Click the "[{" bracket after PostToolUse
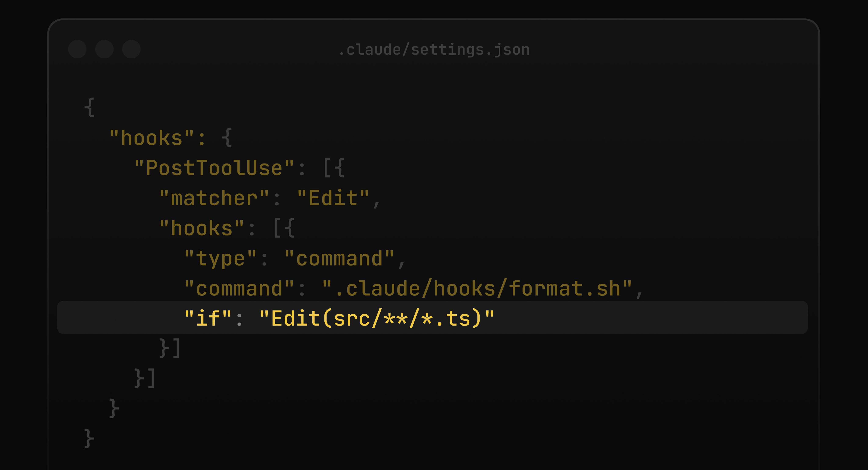868x470 pixels. tap(334, 168)
